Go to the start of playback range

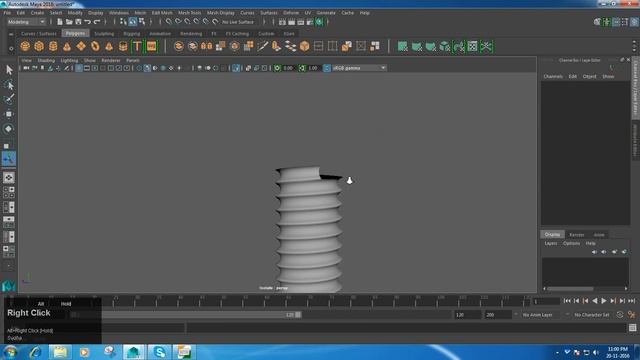pyautogui.click(x=567, y=301)
